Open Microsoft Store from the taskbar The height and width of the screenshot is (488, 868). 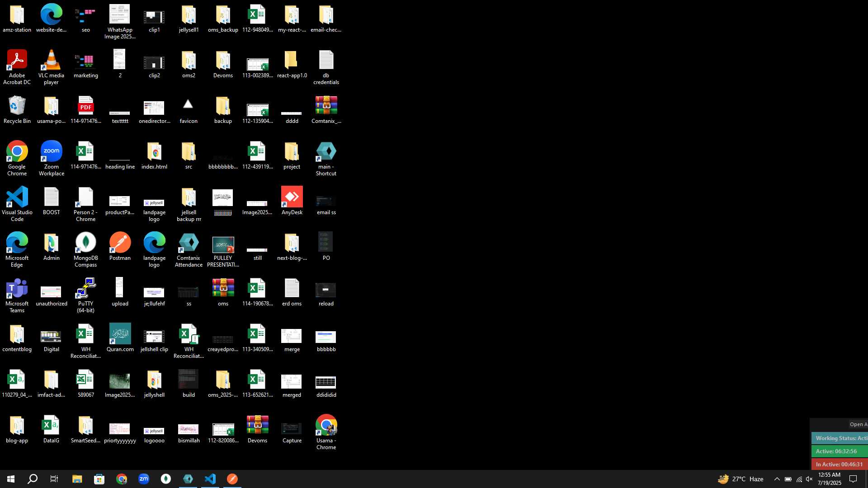(x=99, y=479)
